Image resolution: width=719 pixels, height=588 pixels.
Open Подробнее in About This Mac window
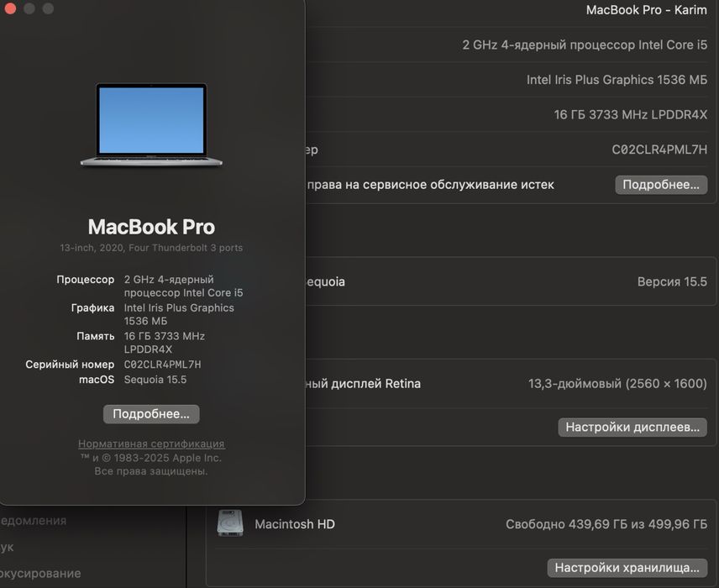pos(151,414)
